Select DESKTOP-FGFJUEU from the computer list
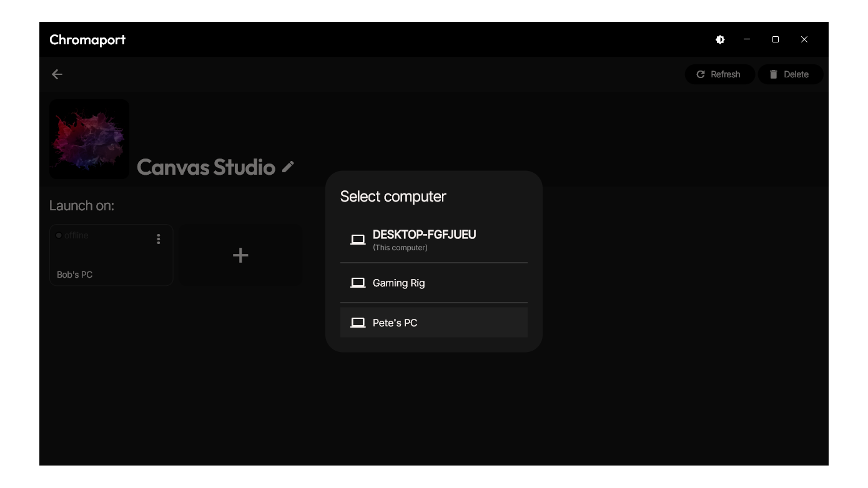Viewport: 868px width, 488px height. pos(424,240)
